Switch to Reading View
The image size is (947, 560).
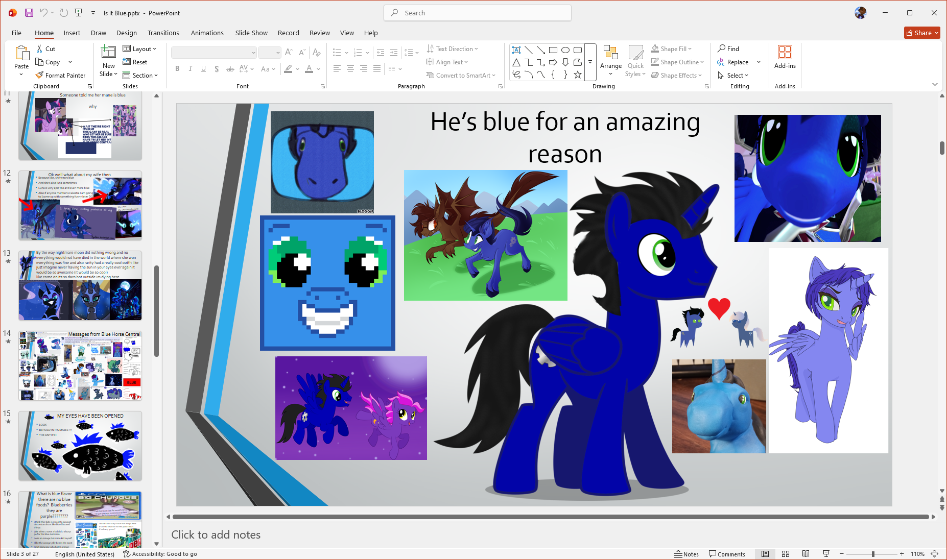tap(806, 554)
